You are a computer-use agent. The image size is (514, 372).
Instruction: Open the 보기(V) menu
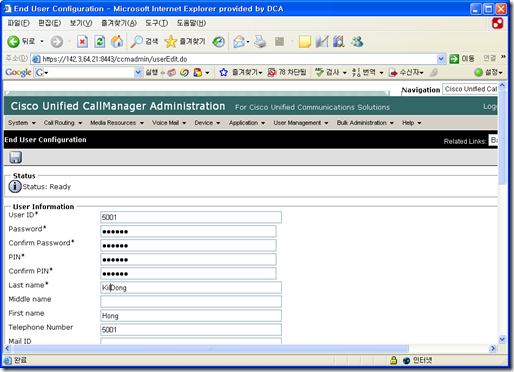coord(81,23)
